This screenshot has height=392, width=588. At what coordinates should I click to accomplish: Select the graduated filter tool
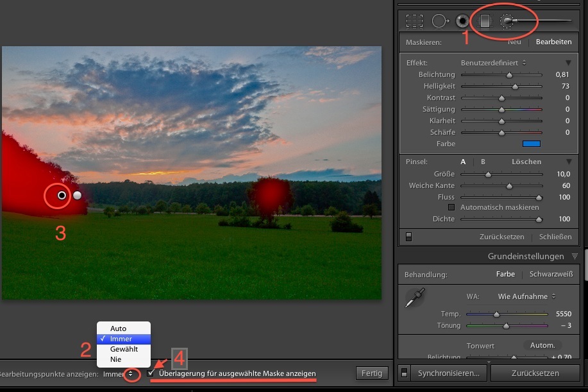(x=485, y=21)
